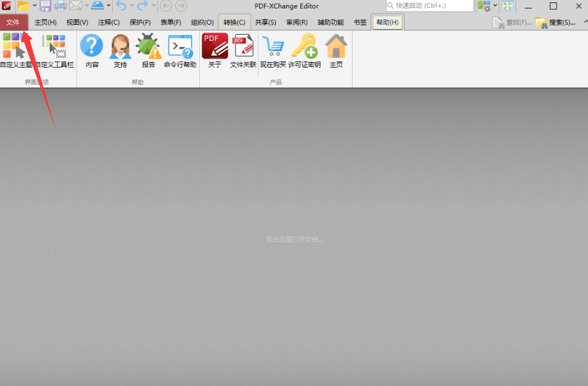Click the open folder icon in quick toolbar

[x=24, y=5]
